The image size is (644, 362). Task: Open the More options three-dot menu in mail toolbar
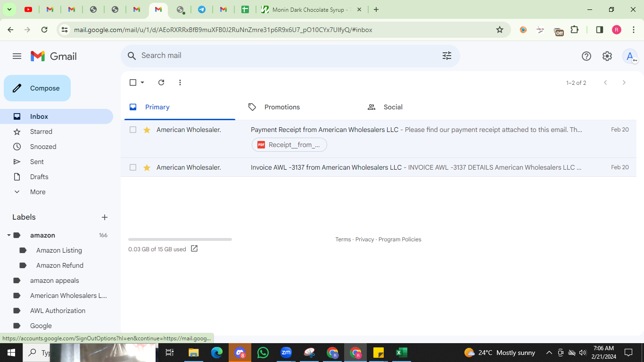click(x=180, y=82)
